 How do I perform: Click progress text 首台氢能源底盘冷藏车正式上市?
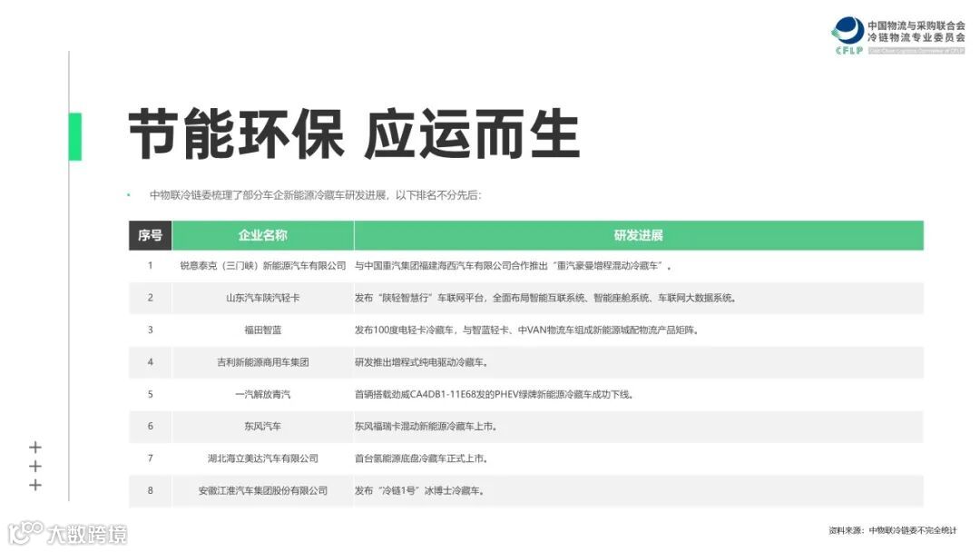[x=421, y=458]
